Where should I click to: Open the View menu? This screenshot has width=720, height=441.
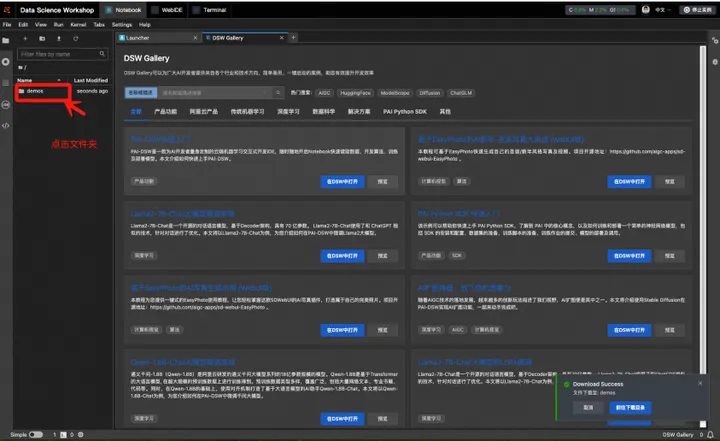(41, 24)
